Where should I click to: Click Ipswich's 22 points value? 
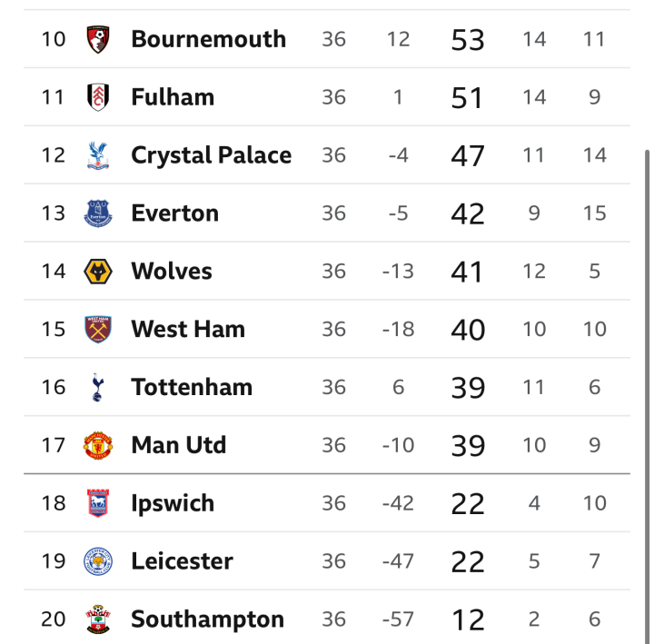pos(468,503)
